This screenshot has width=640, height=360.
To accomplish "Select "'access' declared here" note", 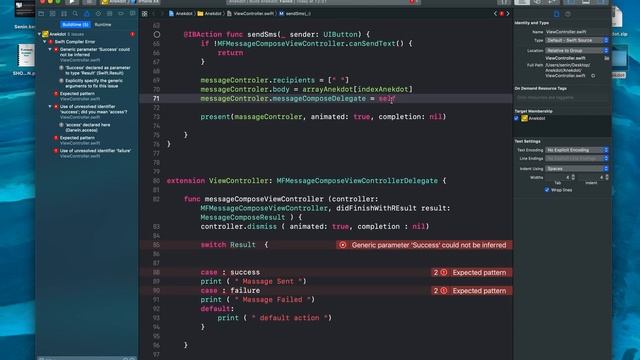I will point(87,127).
